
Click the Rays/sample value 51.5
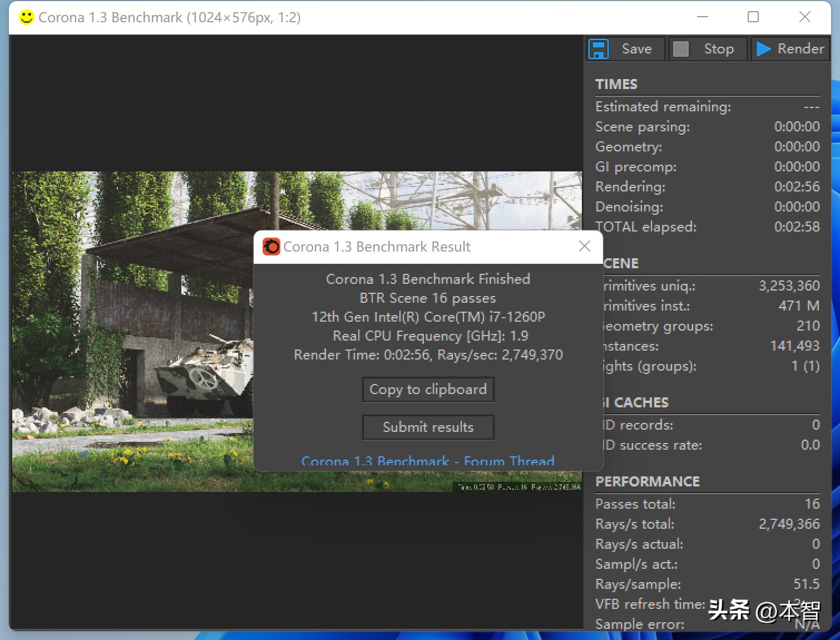[x=807, y=584]
